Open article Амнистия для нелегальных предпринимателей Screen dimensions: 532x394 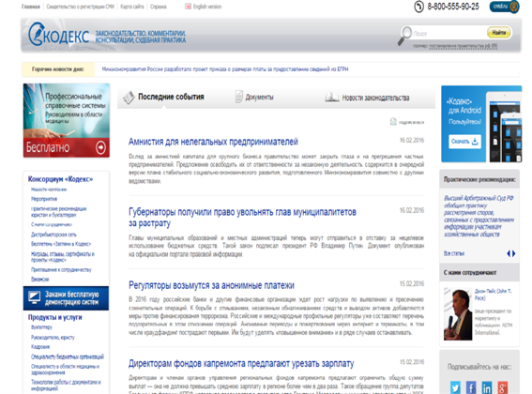point(213,142)
